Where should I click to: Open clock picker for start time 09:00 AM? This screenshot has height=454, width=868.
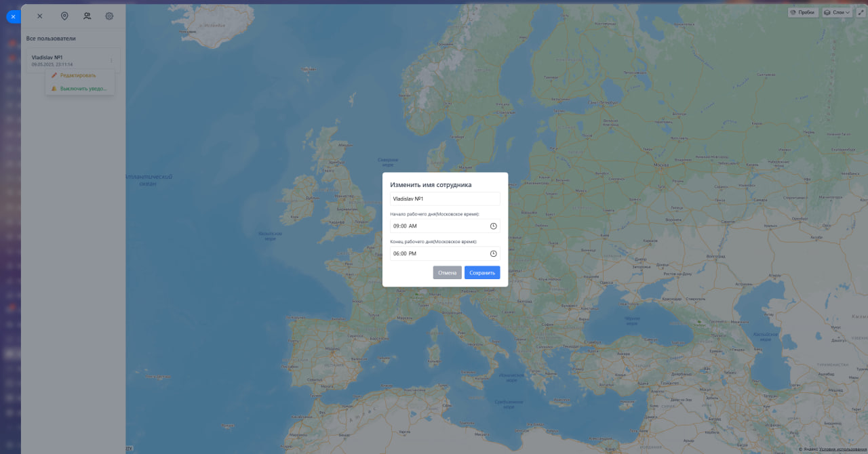494,226
